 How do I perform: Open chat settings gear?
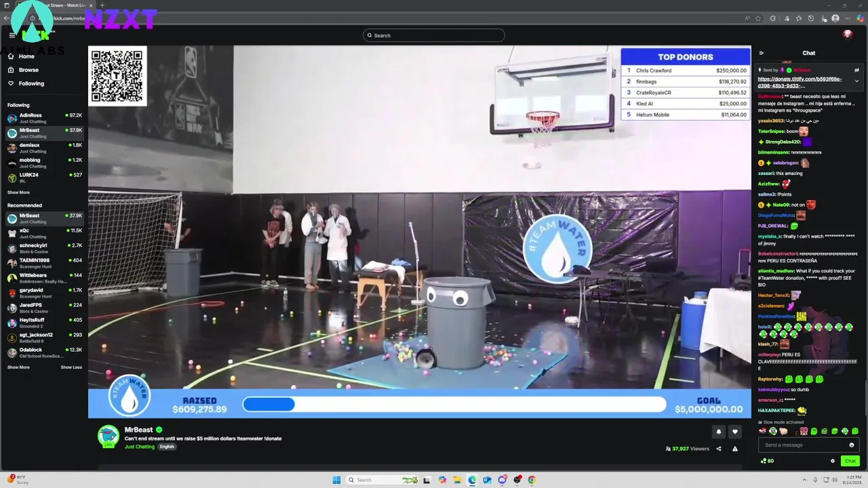[x=833, y=461]
